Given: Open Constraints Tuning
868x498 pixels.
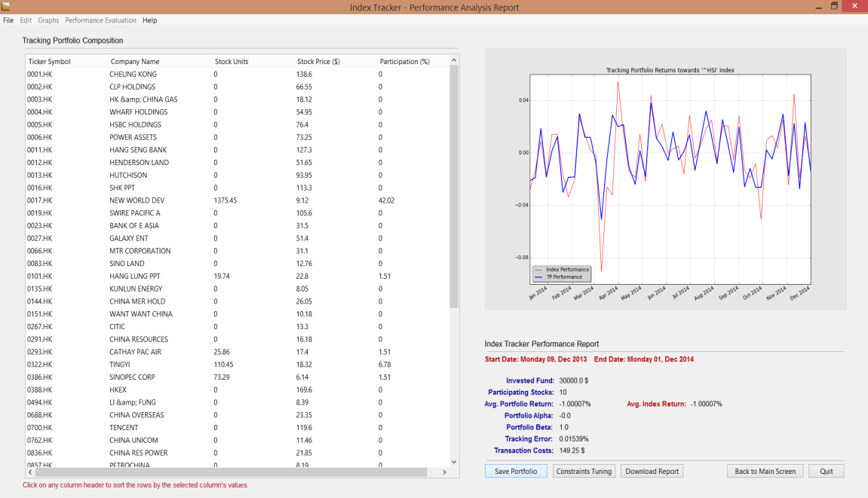Looking at the screenshot, I should (x=584, y=472).
